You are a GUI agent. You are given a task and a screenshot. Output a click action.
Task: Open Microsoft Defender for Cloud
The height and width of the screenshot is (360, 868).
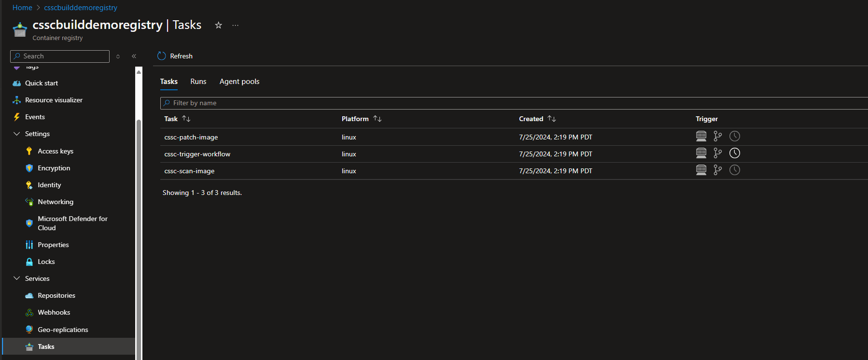coord(72,223)
